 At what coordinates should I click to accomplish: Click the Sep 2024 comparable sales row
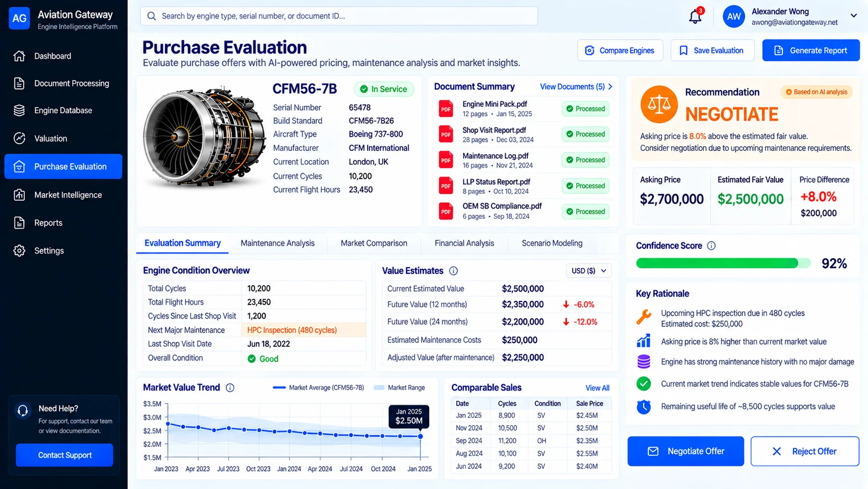(532, 441)
